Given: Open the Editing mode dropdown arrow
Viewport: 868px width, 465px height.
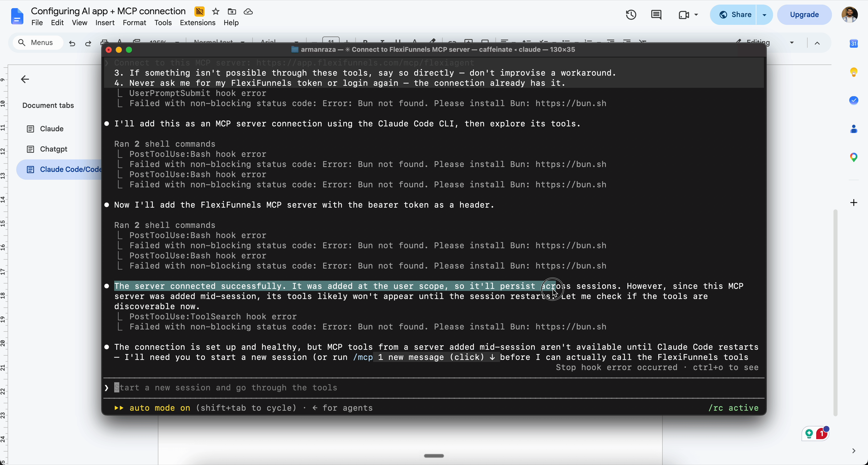Looking at the screenshot, I should 792,43.
